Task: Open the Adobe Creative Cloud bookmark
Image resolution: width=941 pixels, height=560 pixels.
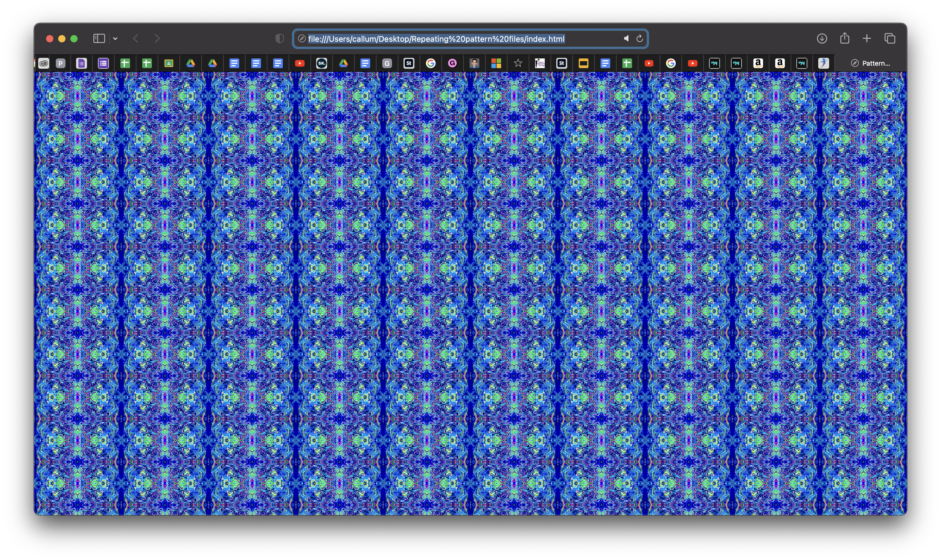Action: [43, 63]
